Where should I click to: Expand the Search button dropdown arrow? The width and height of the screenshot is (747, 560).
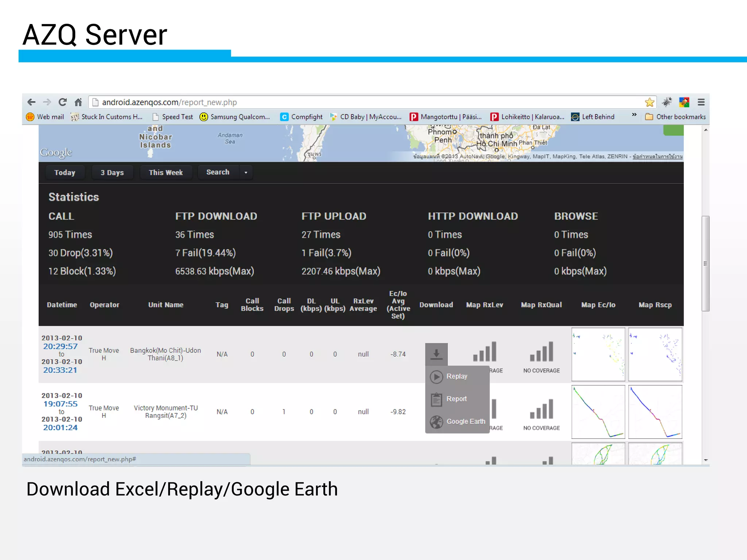point(246,172)
